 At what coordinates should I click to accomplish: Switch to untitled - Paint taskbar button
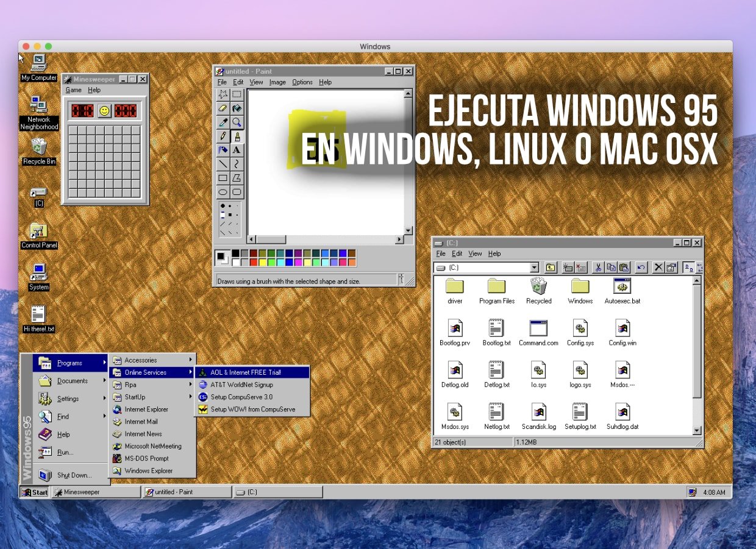tap(187, 492)
